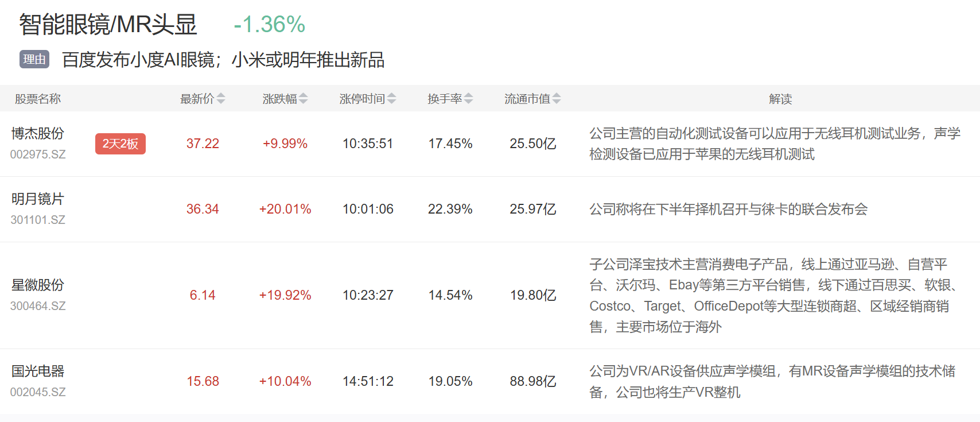Open 博杰股份 stock name link
Image resolution: width=980 pixels, height=422 pixels.
click(x=38, y=133)
